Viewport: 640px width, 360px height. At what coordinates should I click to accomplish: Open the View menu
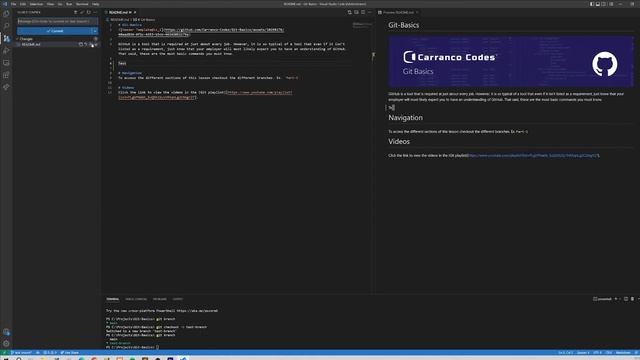[50, 4]
